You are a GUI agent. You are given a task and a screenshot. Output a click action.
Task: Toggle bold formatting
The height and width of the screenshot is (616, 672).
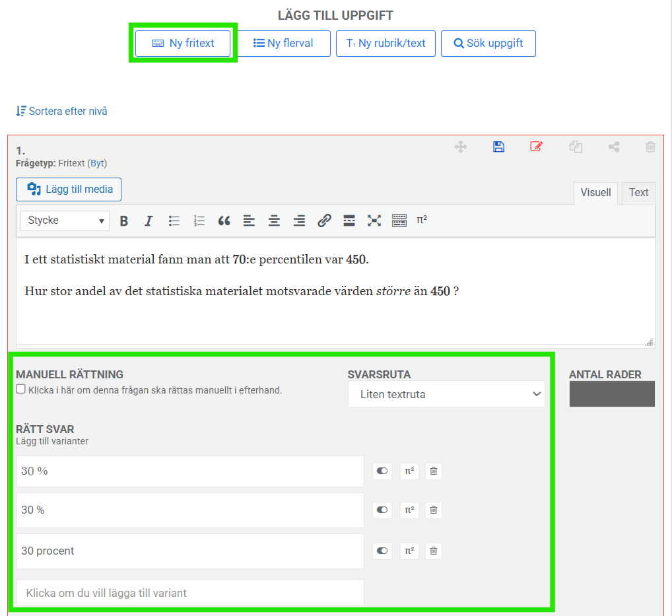[x=123, y=221]
